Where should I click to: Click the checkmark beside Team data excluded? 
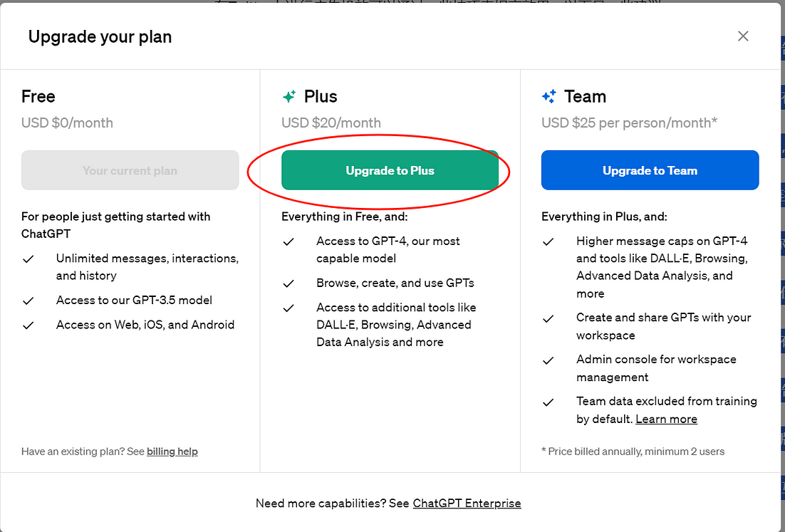pos(549,402)
